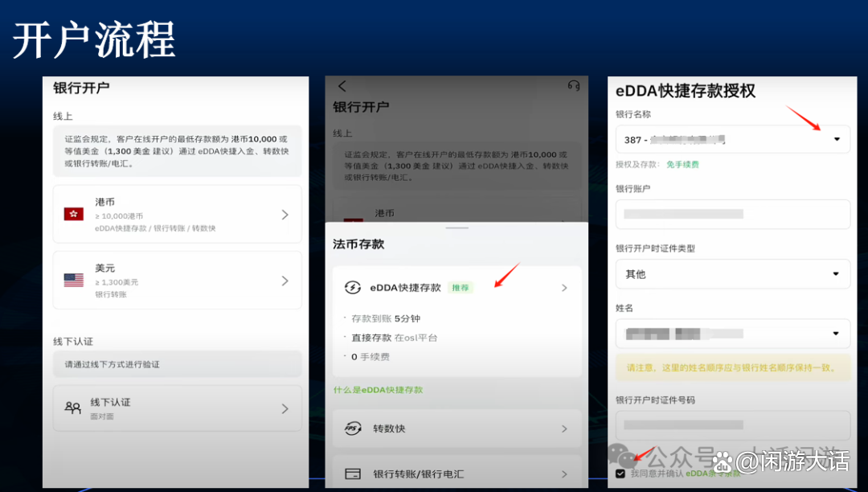Open 转数快 row chevron
Viewport: 868px width, 492px height.
564,429
